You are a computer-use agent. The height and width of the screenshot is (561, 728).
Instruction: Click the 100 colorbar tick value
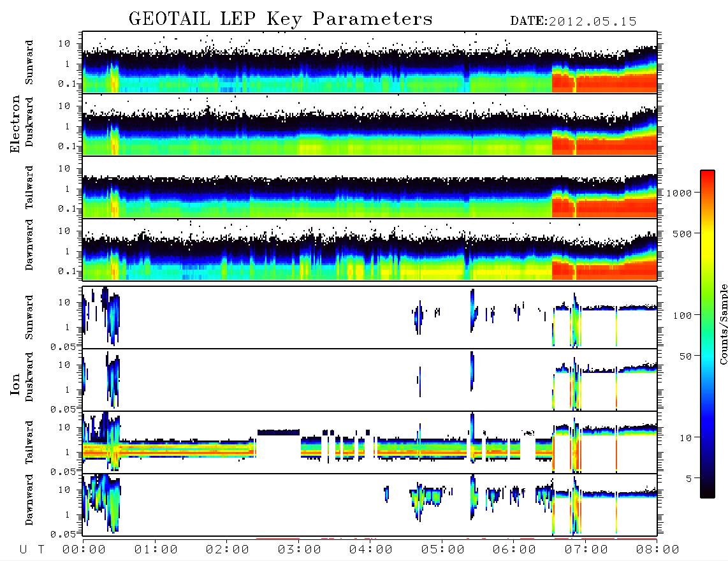682,316
